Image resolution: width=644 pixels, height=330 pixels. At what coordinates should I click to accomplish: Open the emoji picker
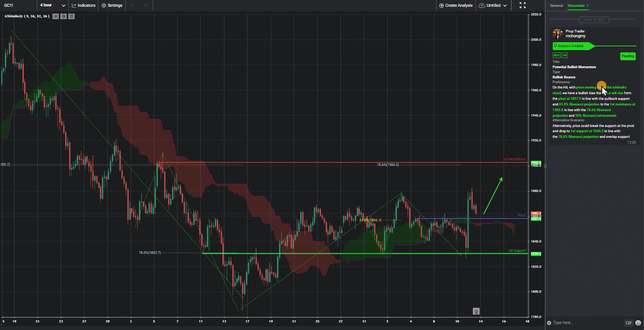point(638,323)
